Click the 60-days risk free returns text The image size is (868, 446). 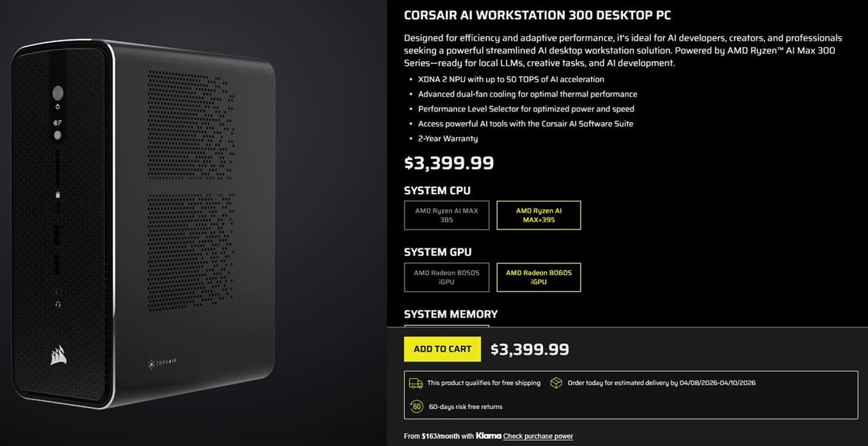point(465,407)
